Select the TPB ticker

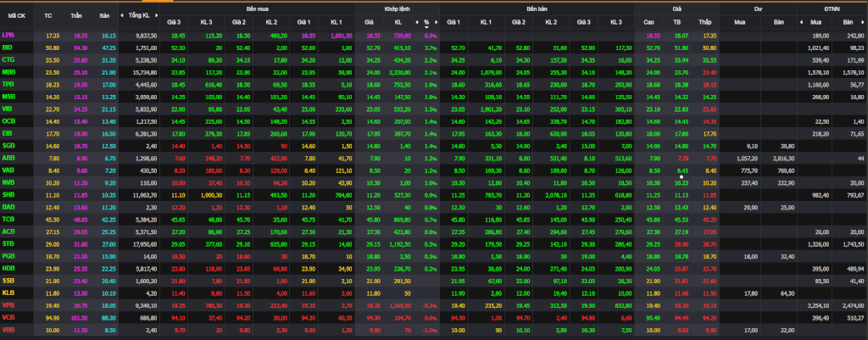[8, 84]
